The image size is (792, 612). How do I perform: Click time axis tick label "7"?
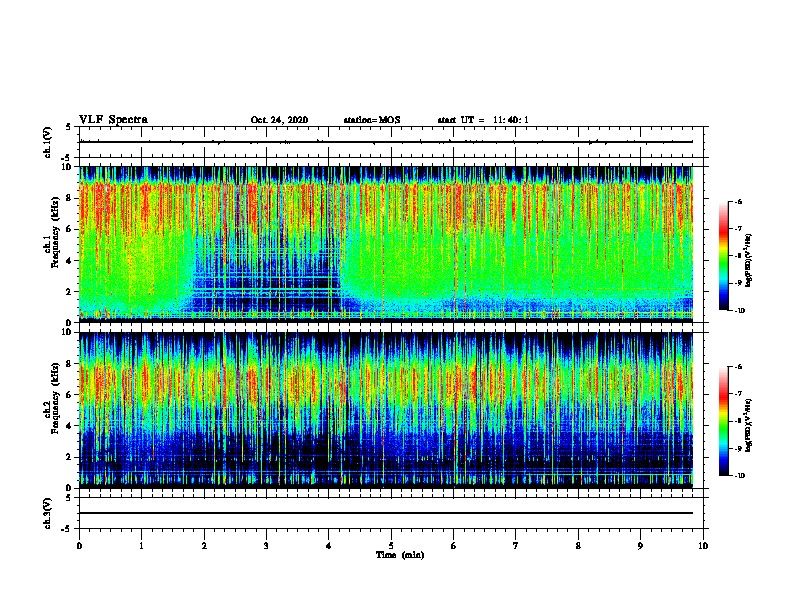click(516, 546)
